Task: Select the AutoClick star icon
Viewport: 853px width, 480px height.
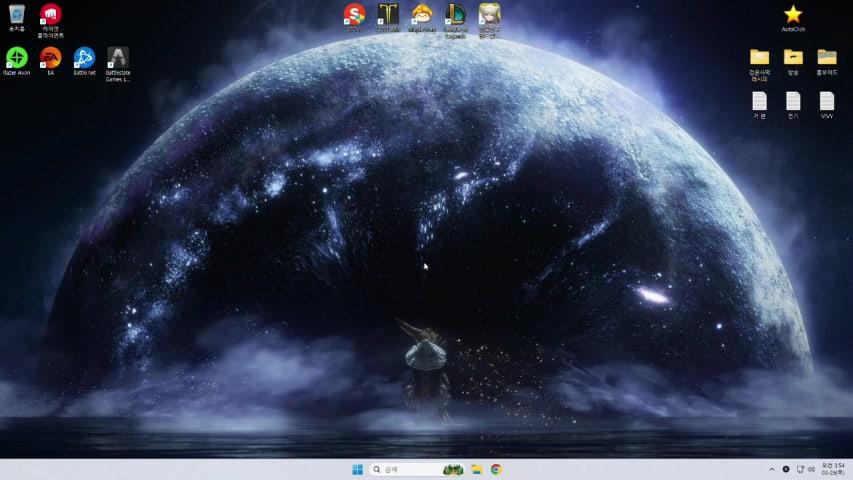Action: pos(793,15)
